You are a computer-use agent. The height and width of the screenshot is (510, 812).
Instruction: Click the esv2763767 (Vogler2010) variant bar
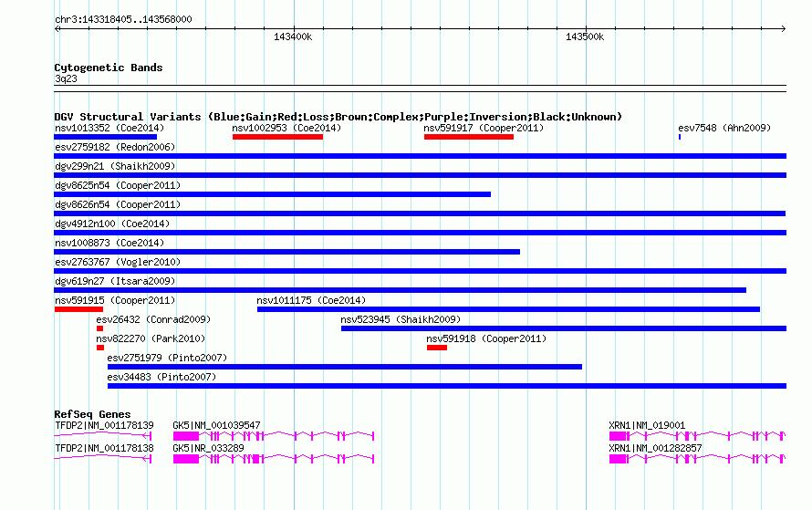[420, 271]
